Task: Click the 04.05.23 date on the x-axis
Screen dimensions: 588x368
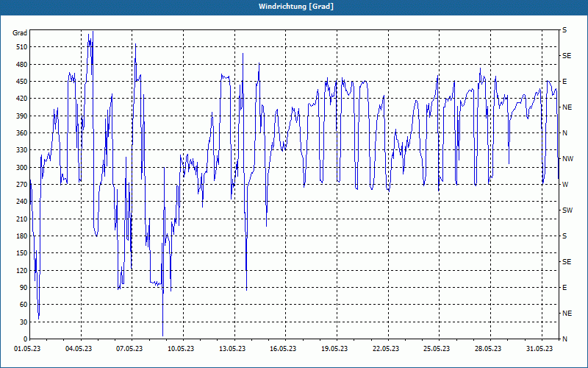Action: click(79, 349)
